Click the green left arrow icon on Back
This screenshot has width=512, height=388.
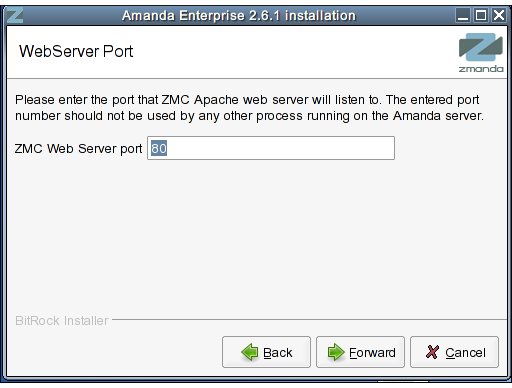point(250,352)
